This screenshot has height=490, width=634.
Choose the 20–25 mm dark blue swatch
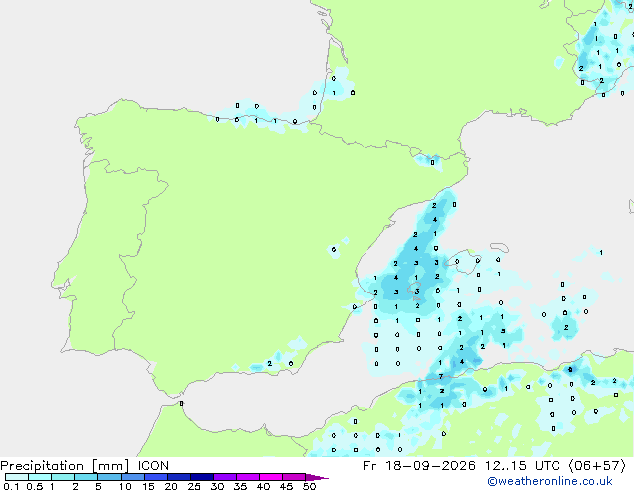click(179, 477)
